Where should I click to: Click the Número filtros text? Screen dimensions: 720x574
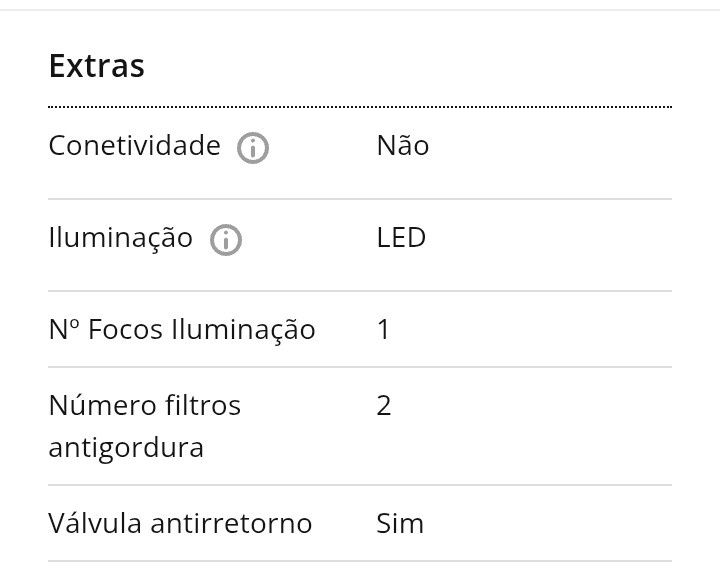[145, 405]
